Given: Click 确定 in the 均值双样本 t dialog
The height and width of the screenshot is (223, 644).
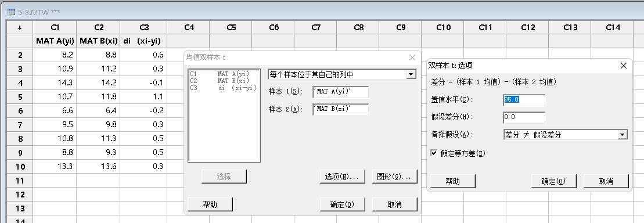Looking at the screenshot, I should pyautogui.click(x=342, y=204).
